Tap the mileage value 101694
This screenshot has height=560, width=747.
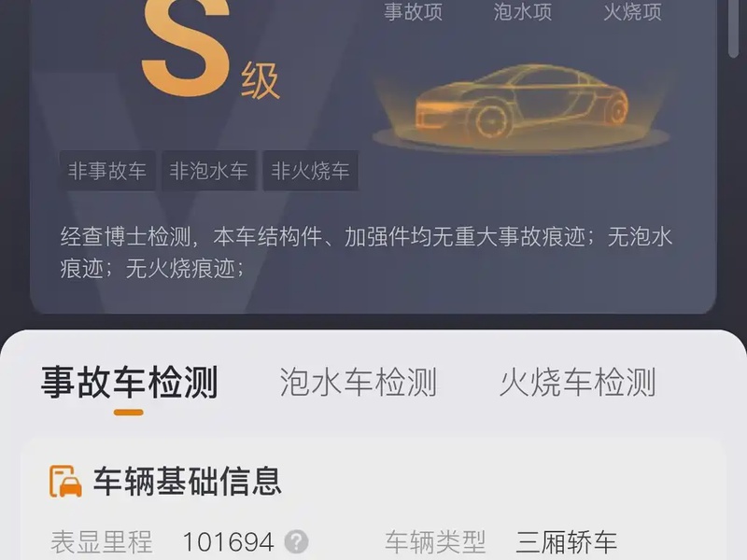click(228, 542)
